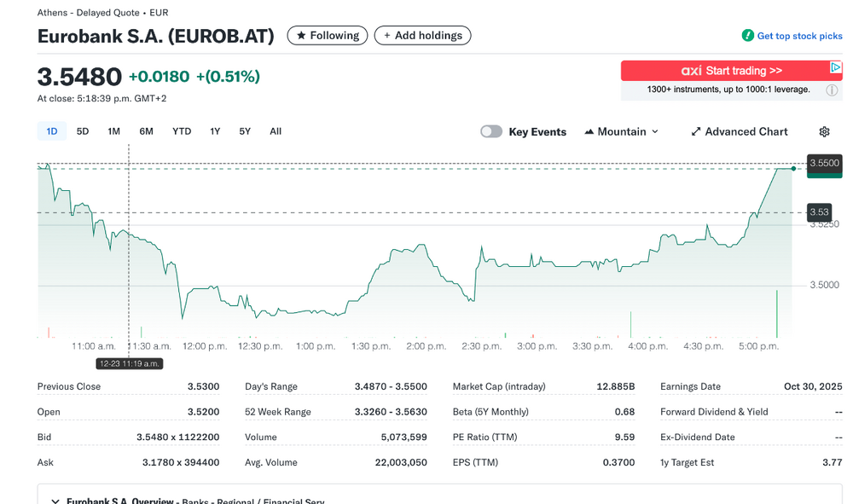
Task: Open chart settings gear icon
Action: (824, 131)
